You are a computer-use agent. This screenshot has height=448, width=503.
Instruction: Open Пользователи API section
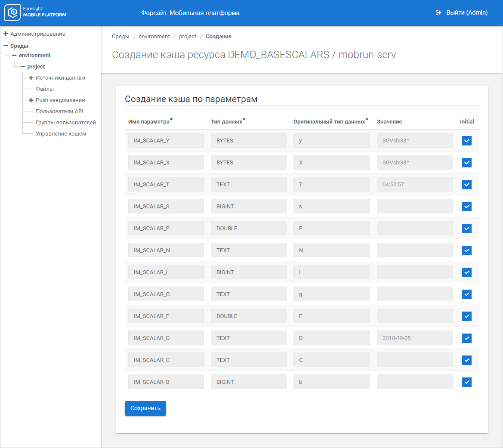(59, 111)
